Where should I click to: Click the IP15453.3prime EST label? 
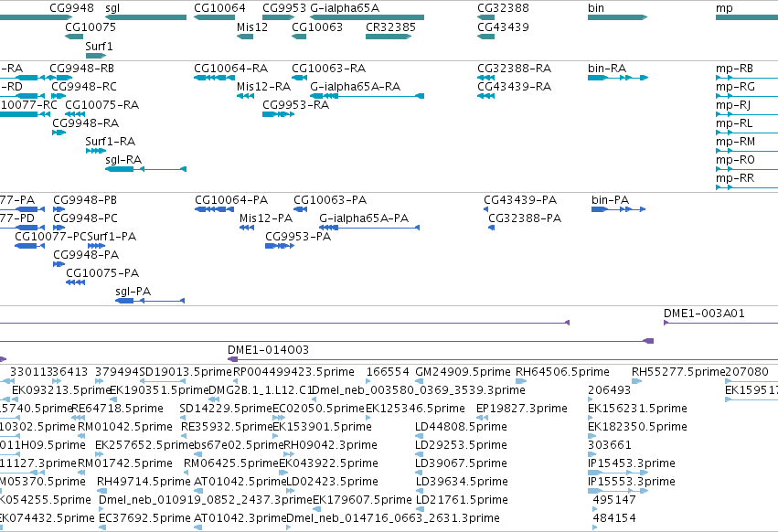pyautogui.click(x=632, y=463)
